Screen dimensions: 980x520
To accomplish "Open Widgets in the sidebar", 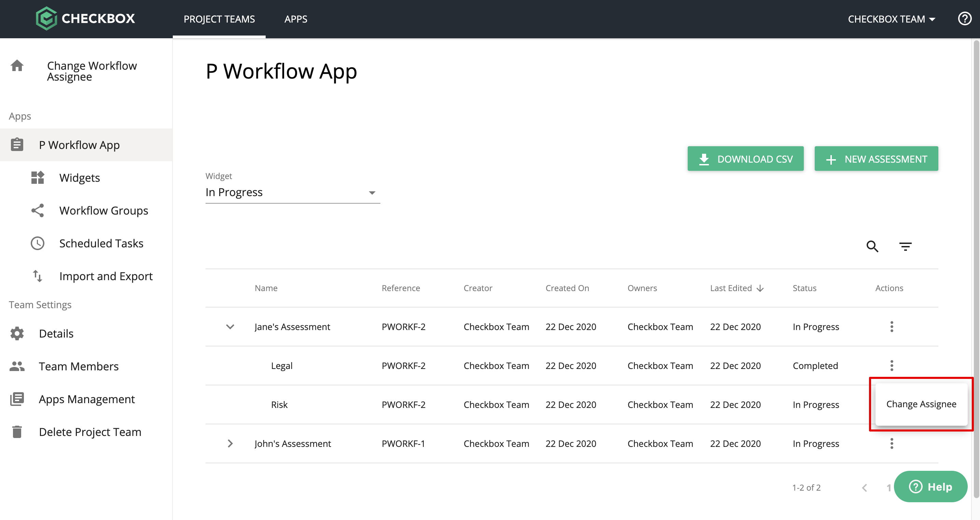I will coord(80,178).
